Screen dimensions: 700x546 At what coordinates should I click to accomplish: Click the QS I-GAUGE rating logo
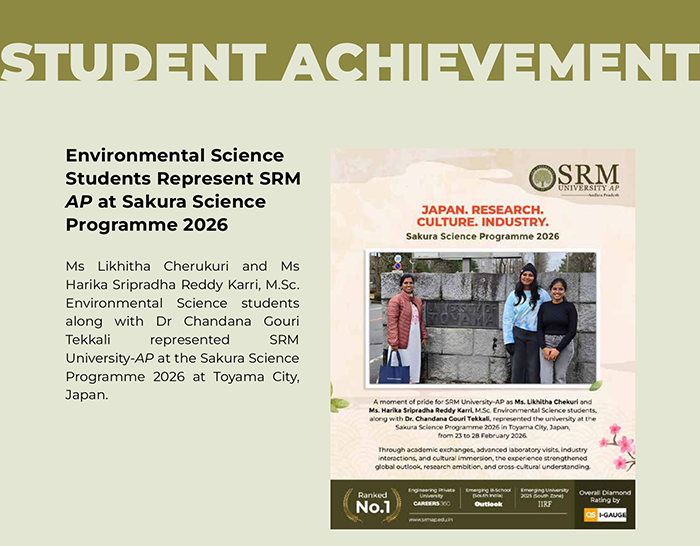605,515
